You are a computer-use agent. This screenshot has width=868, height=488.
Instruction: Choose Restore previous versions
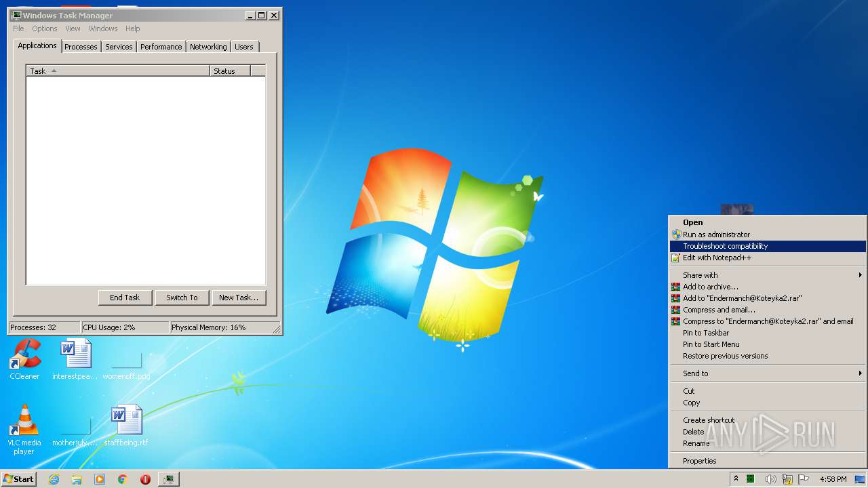[768, 356]
